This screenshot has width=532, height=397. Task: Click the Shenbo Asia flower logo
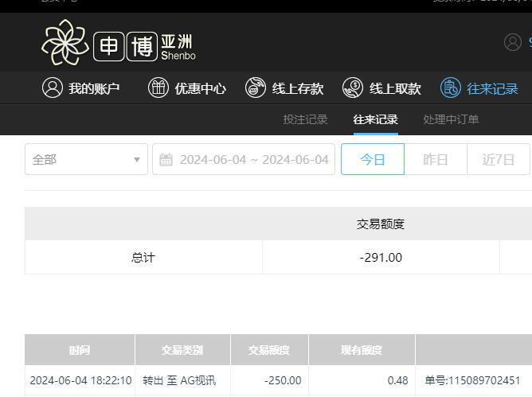[x=65, y=42]
